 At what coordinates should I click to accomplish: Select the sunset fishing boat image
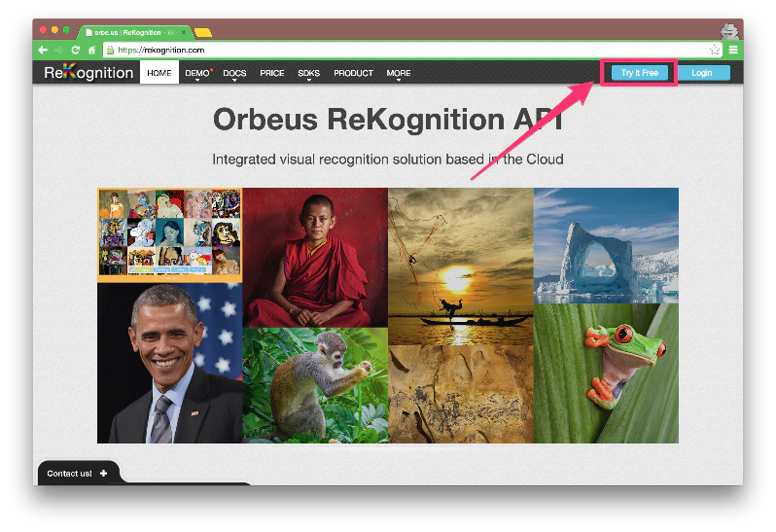[461, 266]
